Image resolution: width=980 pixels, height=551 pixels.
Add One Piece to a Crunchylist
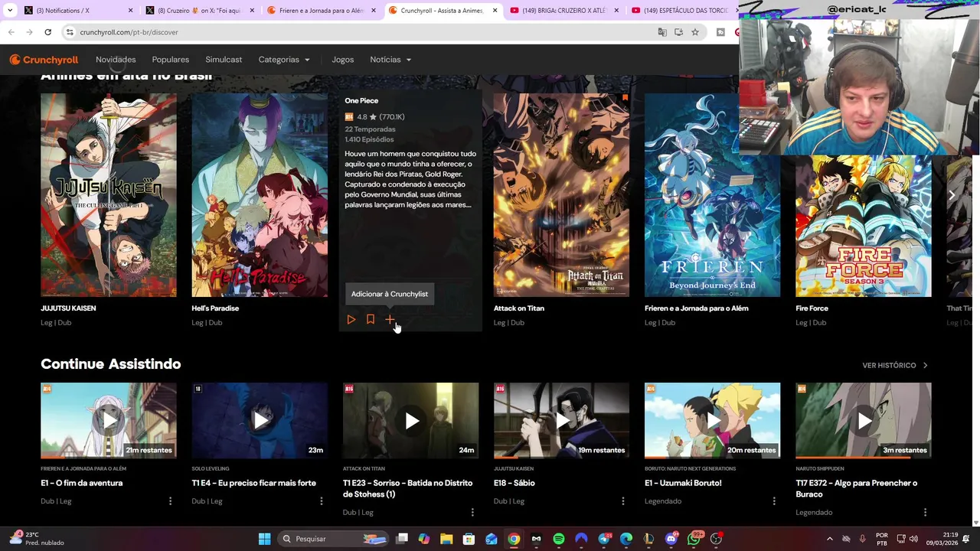pos(390,320)
